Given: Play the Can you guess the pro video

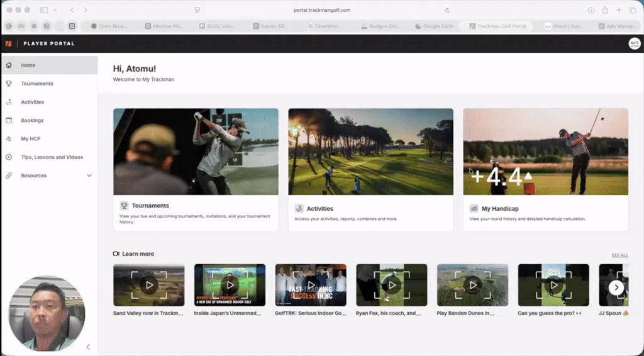Looking at the screenshot, I should click(553, 285).
